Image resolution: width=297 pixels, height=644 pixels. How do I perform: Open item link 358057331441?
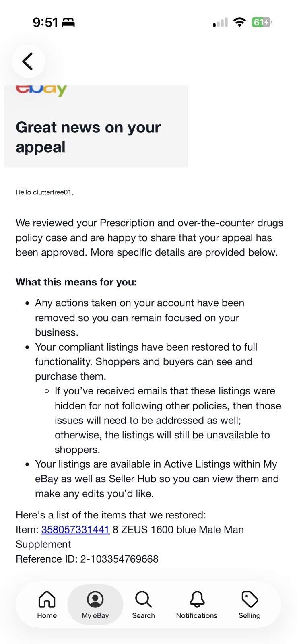coord(75,529)
